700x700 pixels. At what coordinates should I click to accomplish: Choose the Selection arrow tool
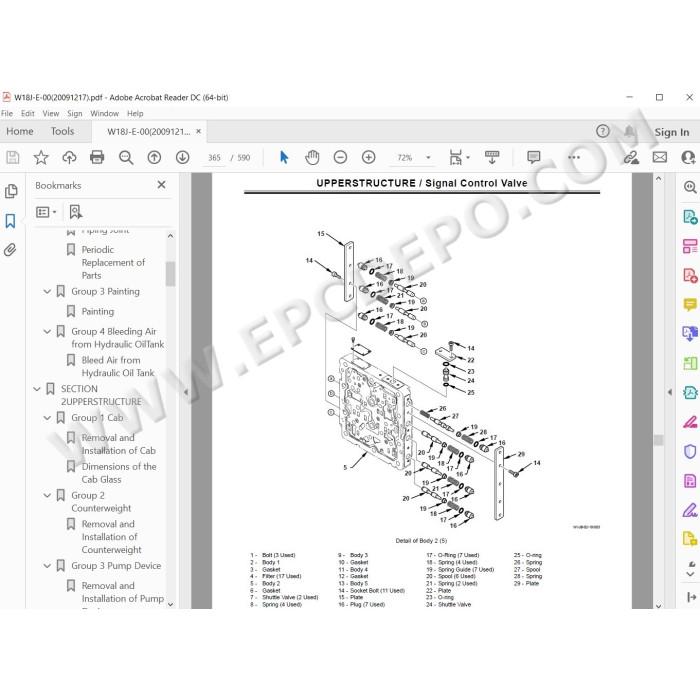pyautogui.click(x=284, y=157)
